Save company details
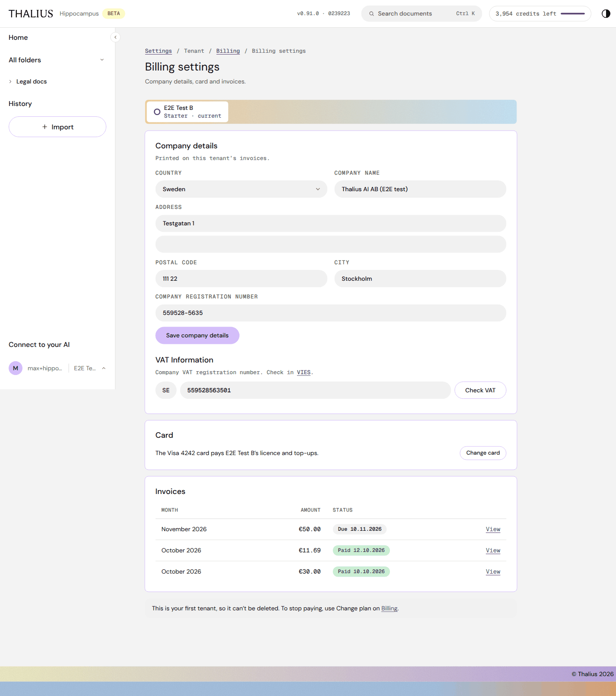616x696 pixels. pyautogui.click(x=197, y=335)
